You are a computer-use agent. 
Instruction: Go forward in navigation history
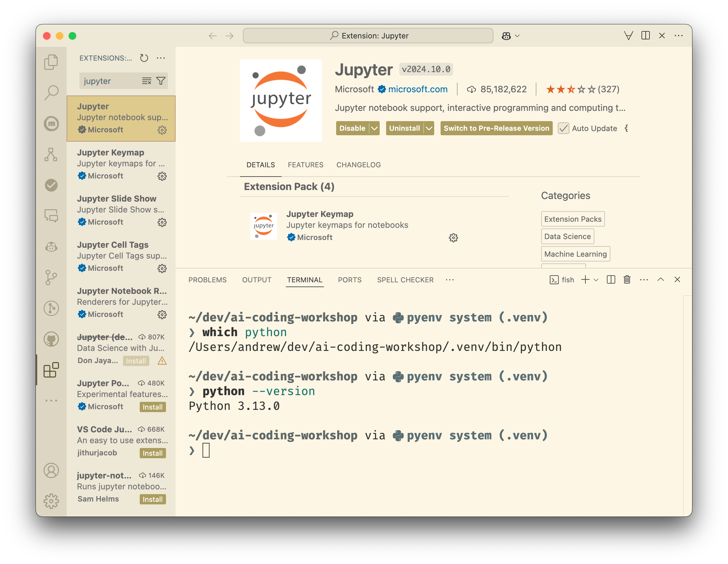coord(229,36)
